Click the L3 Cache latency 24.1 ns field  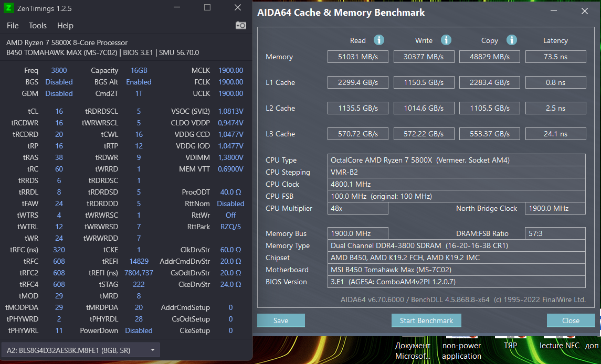pyautogui.click(x=556, y=134)
